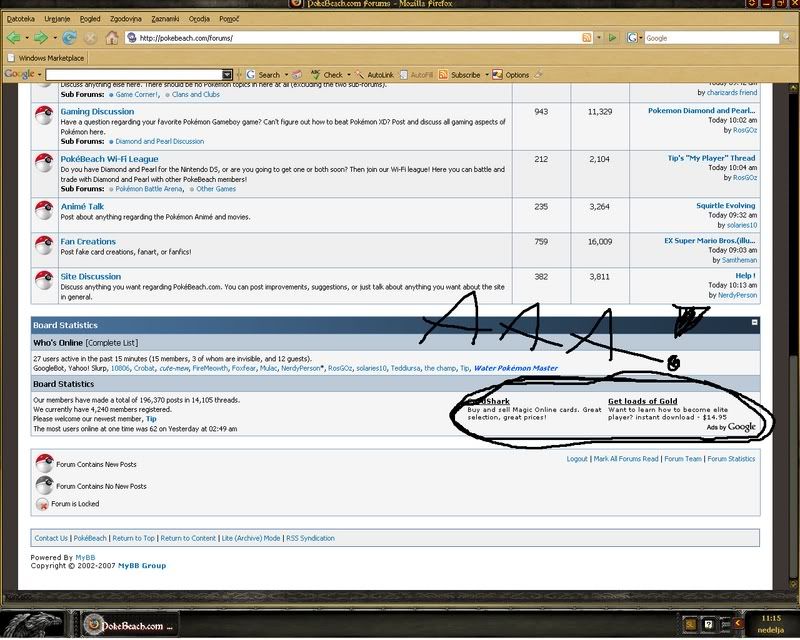Open the Gaming Discussion forum link
Image resolution: width=800 pixels, height=640 pixels.
tap(97, 111)
